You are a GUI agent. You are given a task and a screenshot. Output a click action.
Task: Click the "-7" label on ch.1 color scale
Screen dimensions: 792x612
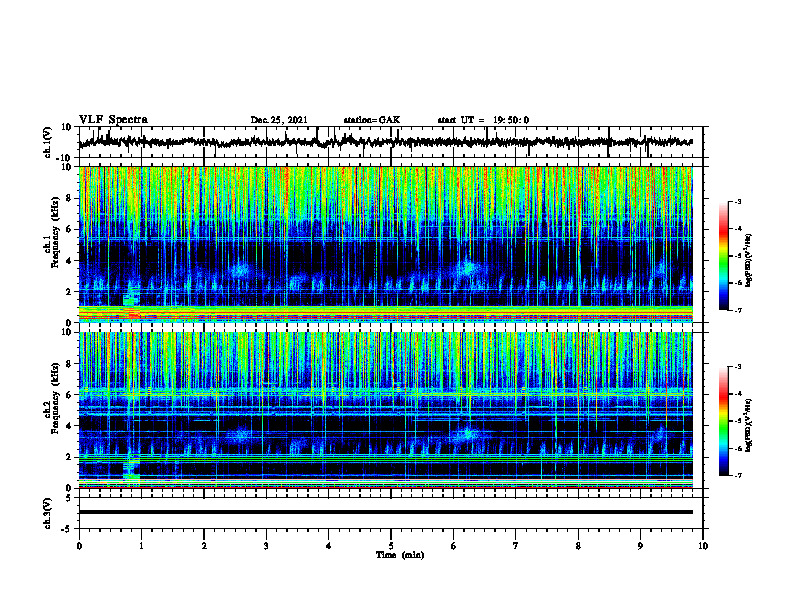pos(738,310)
